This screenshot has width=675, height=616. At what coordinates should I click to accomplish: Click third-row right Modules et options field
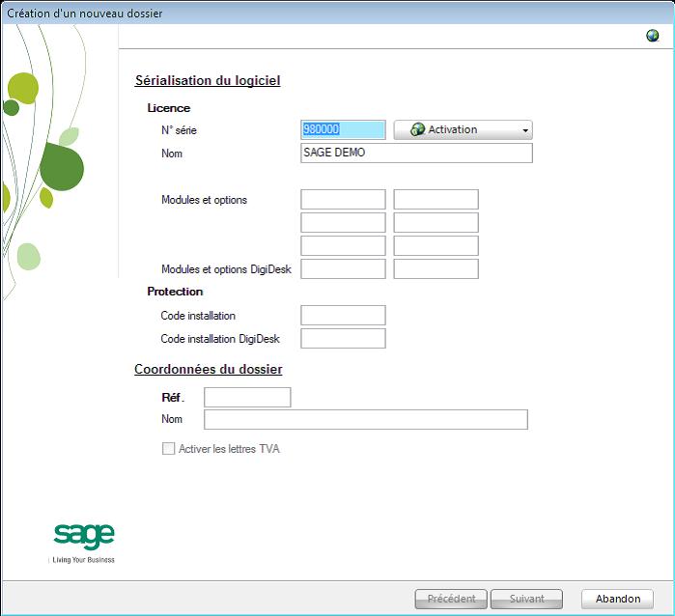pos(436,246)
